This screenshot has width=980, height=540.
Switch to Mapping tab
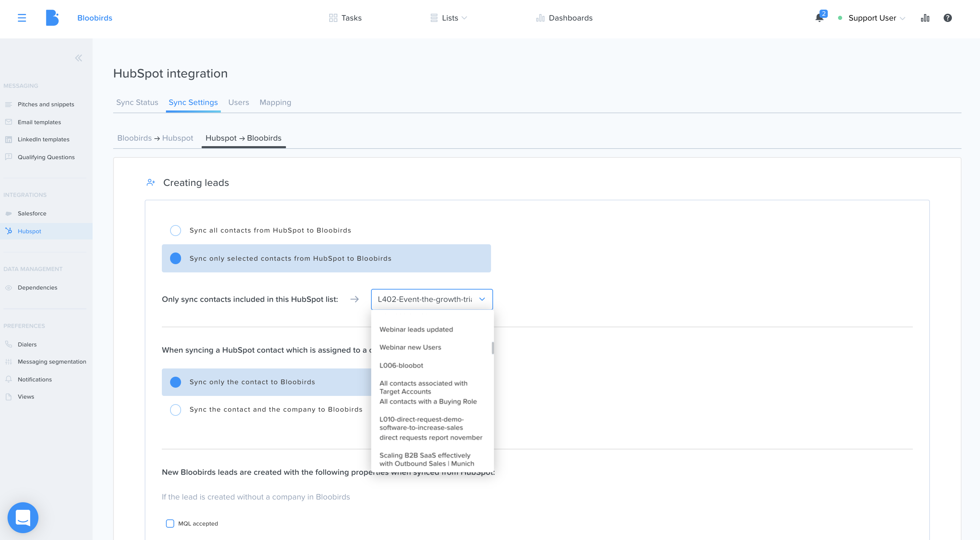tap(275, 102)
